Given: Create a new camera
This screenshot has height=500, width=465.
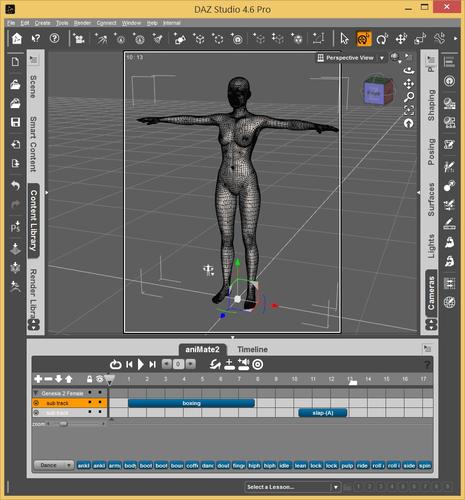Looking at the screenshot, I should pyautogui.click(x=79, y=39).
